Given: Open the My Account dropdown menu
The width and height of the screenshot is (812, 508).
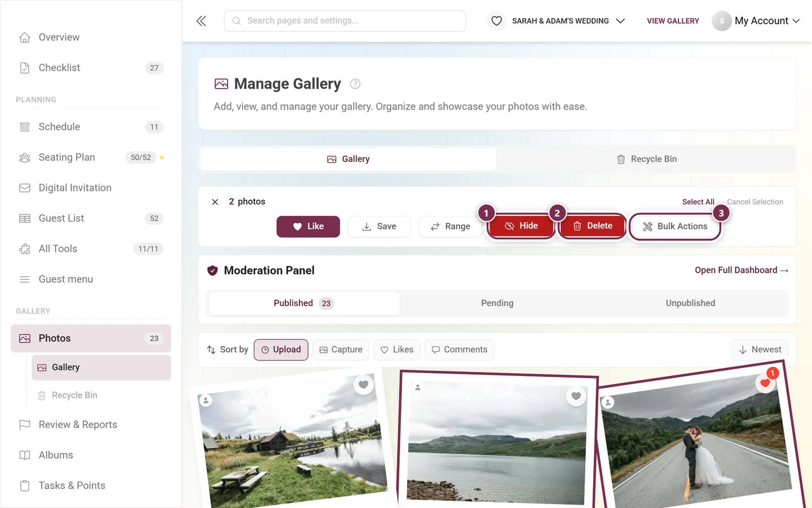Looking at the screenshot, I should [x=756, y=21].
